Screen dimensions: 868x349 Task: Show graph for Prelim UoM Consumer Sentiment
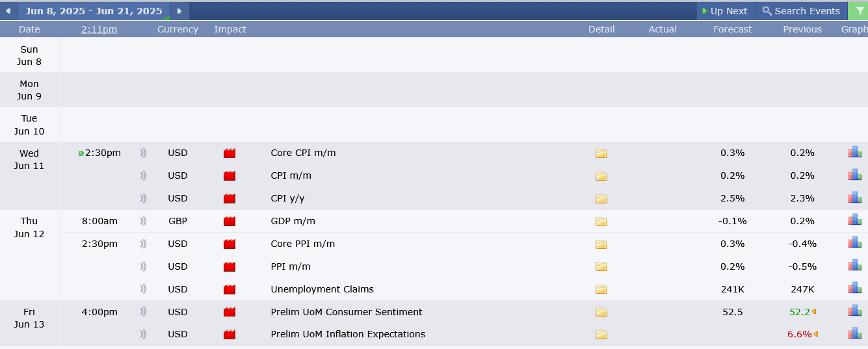[854, 311]
